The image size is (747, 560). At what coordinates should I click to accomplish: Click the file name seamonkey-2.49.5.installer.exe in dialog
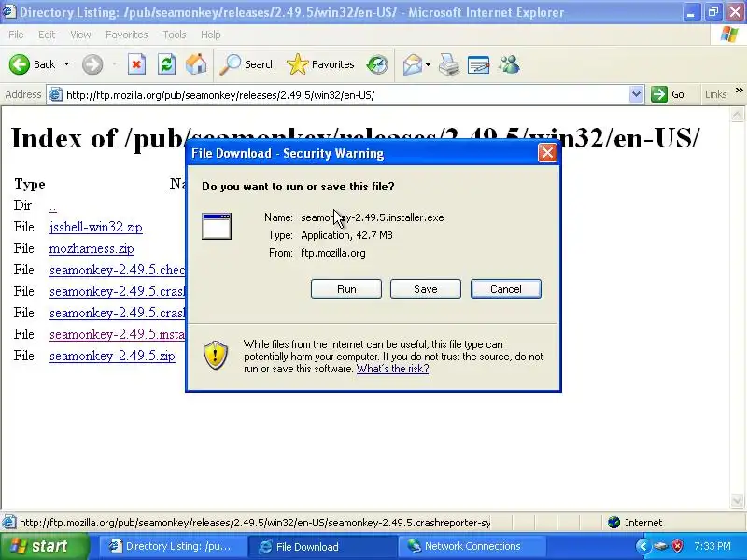tap(373, 217)
